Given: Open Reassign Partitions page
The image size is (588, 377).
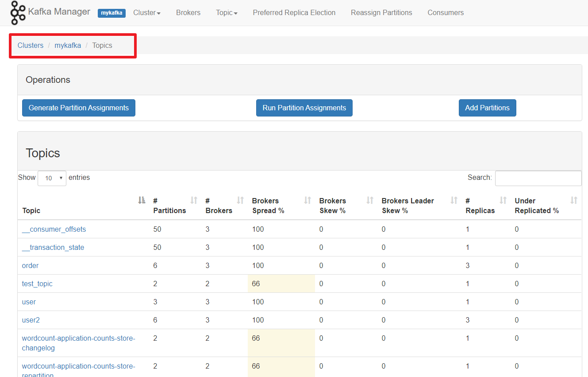Looking at the screenshot, I should [381, 13].
